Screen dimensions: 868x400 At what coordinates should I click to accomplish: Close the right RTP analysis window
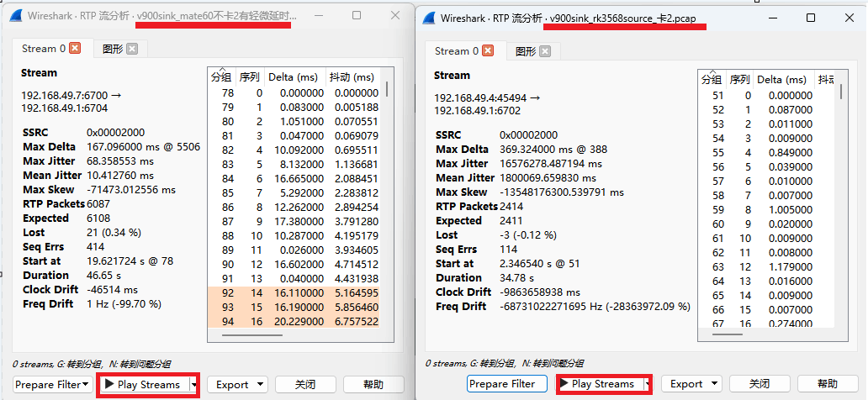pyautogui.click(x=849, y=18)
